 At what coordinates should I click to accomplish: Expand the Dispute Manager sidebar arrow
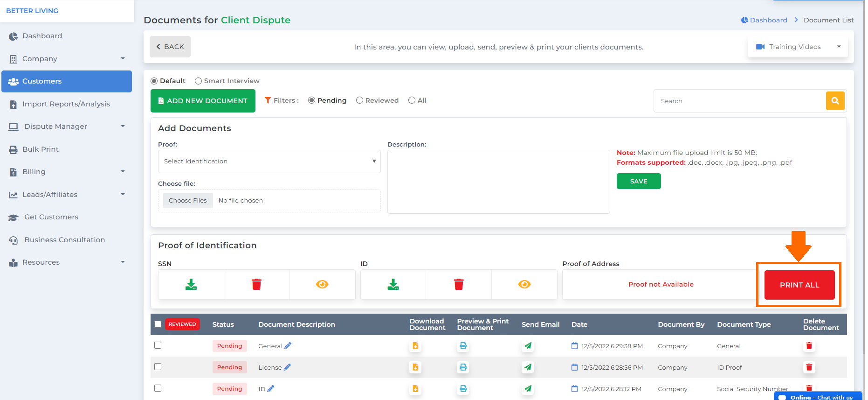click(x=123, y=126)
